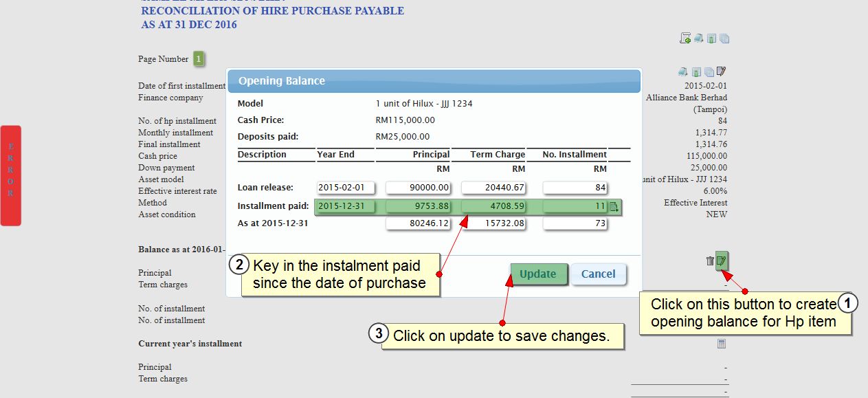Viewport: 868px width, 398px height.
Task: Click the Loan release date 2015-02-01 field
Action: [x=345, y=188]
